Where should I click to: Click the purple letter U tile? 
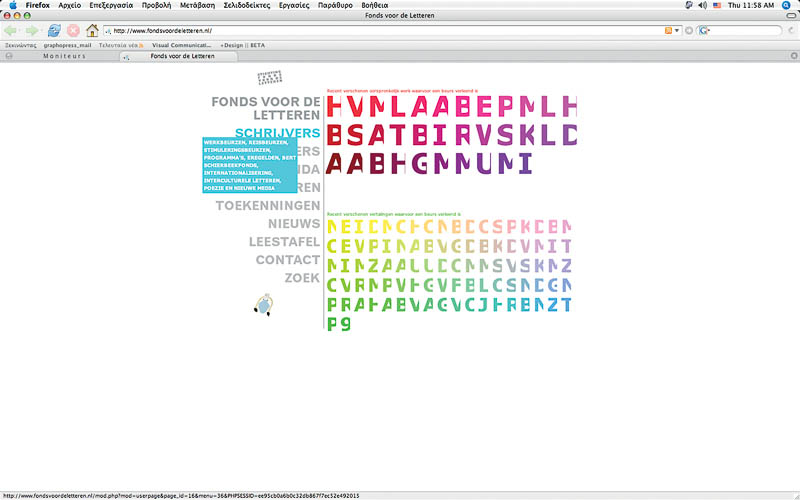tap(484, 163)
